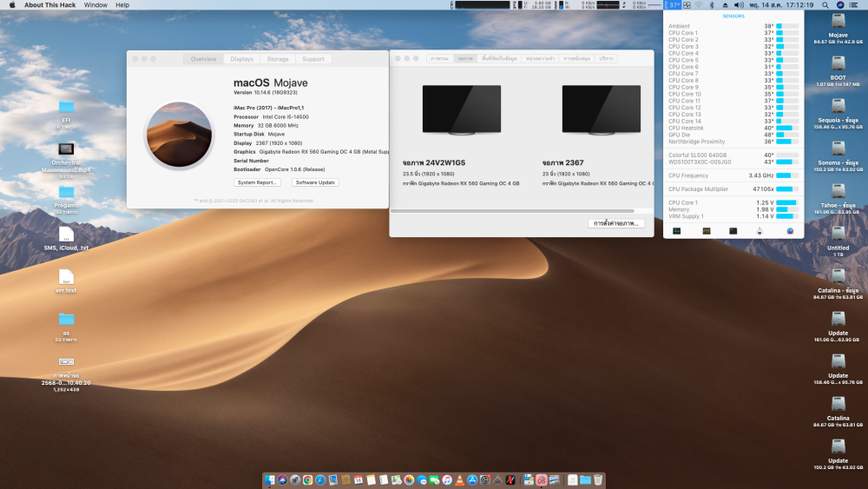Open Launchpad rocket icon in Dock

[x=295, y=480]
